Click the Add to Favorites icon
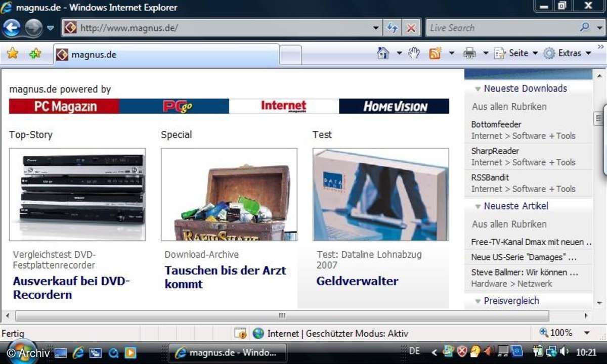Screen dimensions: 607x364 [x=35, y=53]
